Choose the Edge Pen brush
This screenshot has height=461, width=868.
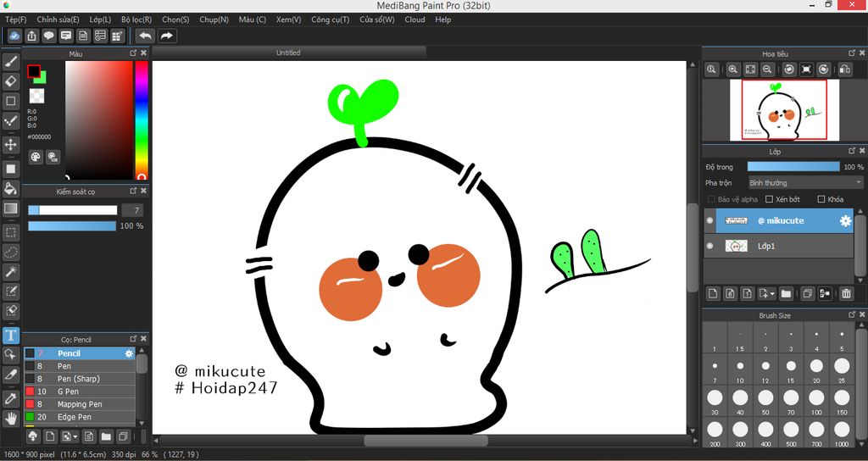pyautogui.click(x=74, y=417)
